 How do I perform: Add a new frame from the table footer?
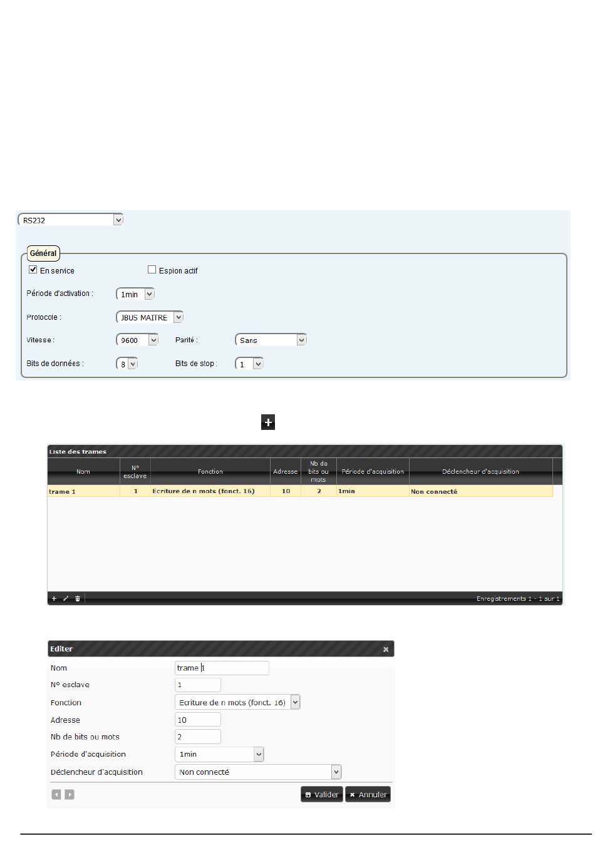point(54,599)
